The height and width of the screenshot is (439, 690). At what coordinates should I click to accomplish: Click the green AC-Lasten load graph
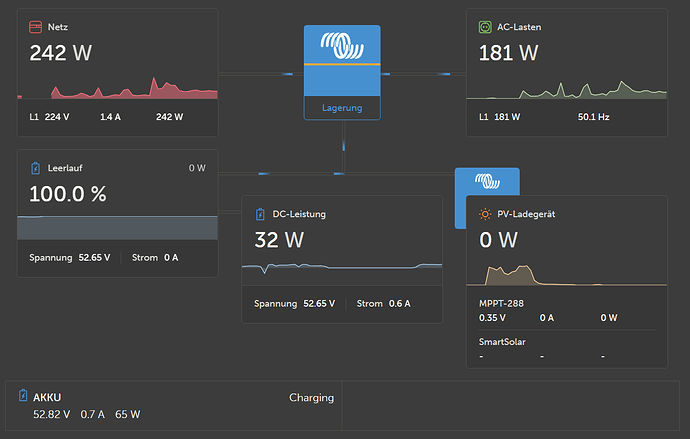pos(566,91)
